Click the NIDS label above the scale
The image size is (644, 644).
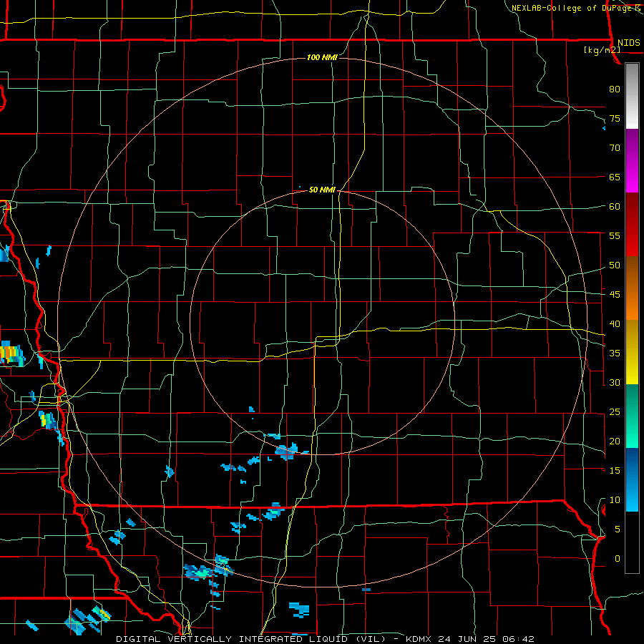pyautogui.click(x=628, y=43)
